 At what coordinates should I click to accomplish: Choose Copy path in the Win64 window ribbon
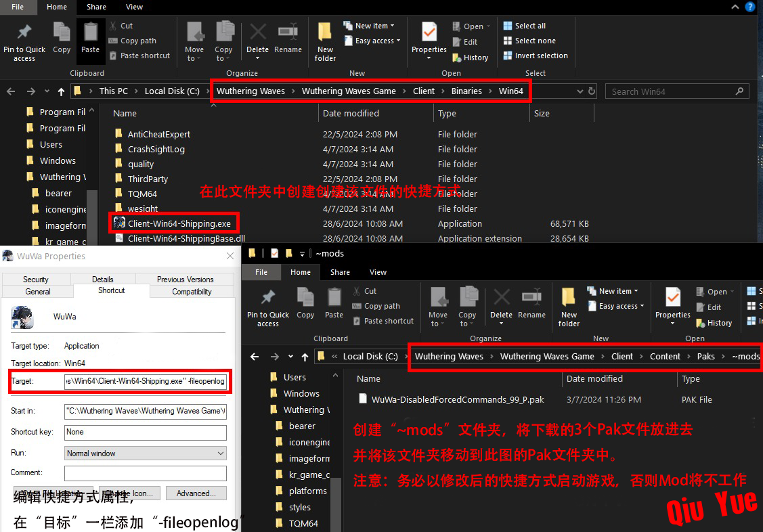pos(133,41)
